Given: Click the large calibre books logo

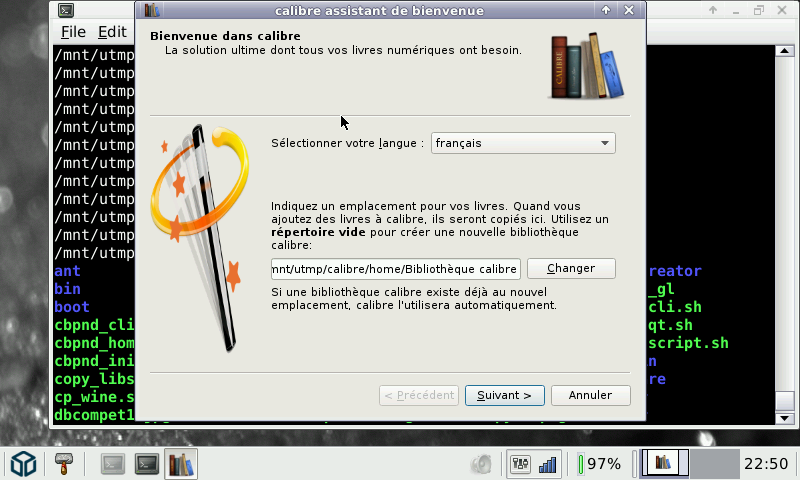Looking at the screenshot, I should 587,66.
